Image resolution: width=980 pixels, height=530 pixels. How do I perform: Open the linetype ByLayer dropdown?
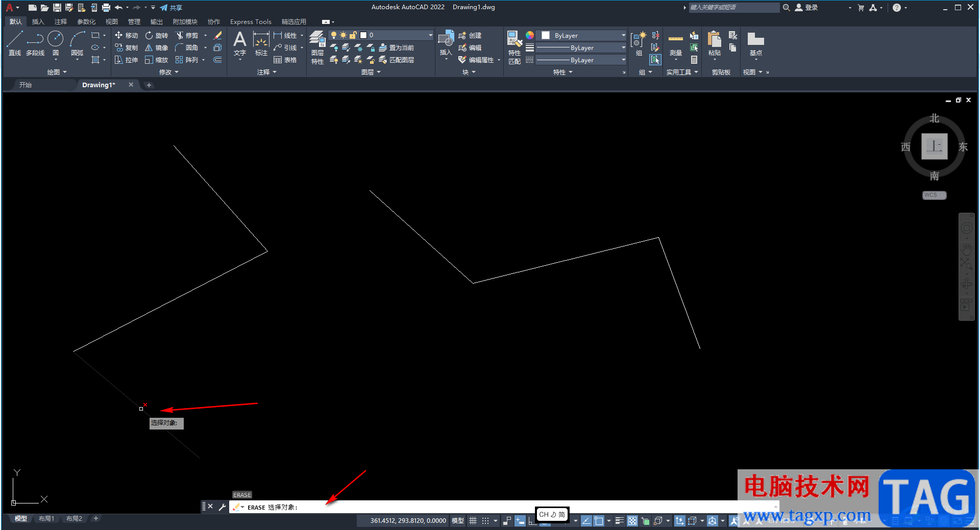(x=581, y=60)
